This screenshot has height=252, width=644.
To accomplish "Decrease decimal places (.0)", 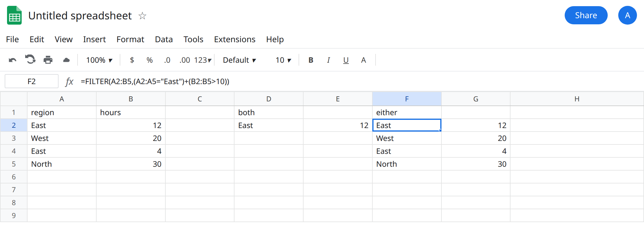I will [167, 60].
